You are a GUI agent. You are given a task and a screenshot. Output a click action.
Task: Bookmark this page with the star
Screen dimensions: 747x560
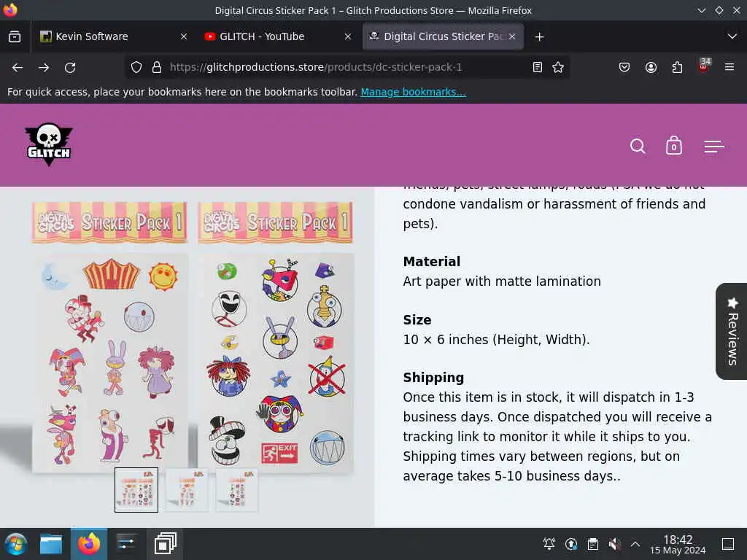[558, 67]
